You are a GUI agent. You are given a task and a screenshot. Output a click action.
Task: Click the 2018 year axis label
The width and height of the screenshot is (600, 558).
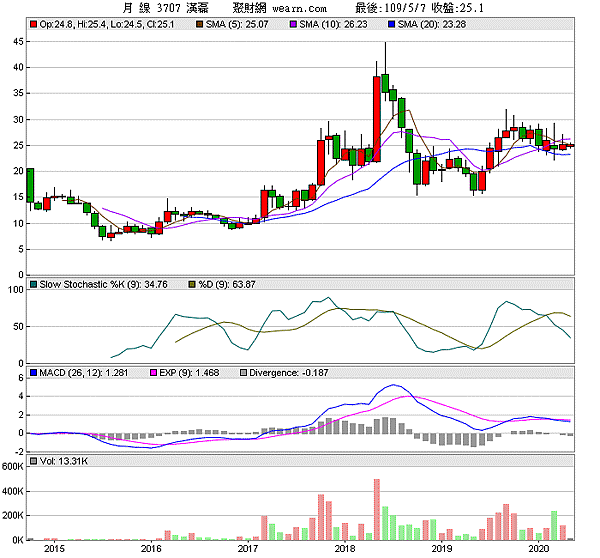345,549
